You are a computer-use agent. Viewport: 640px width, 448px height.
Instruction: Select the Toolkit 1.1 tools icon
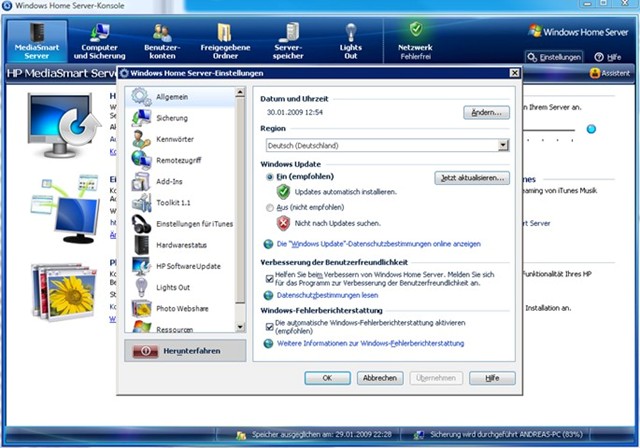tap(141, 203)
